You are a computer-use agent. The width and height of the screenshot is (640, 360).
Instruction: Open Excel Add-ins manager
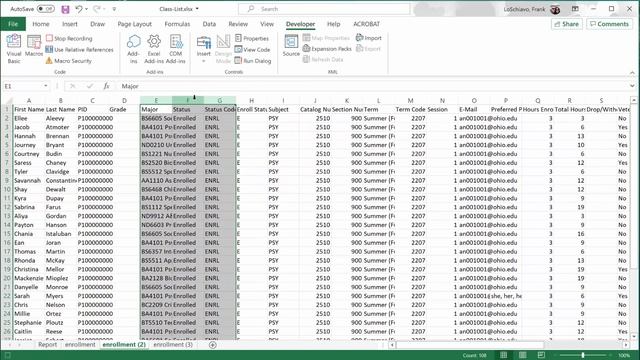154,49
